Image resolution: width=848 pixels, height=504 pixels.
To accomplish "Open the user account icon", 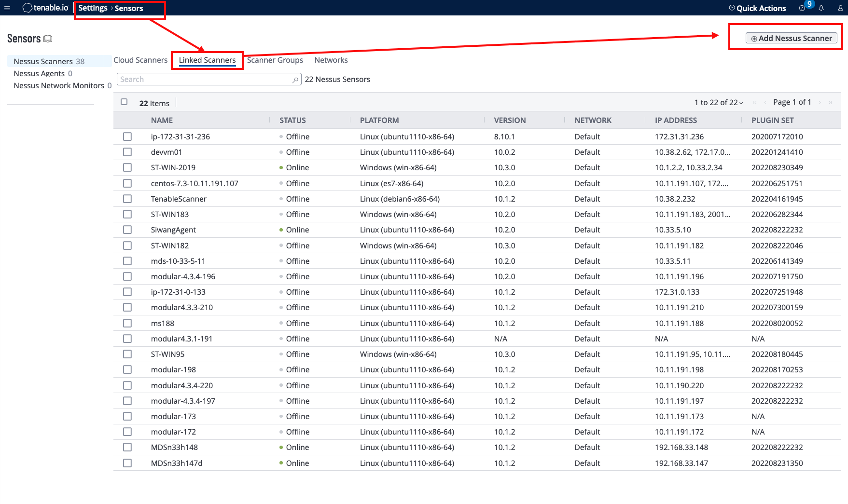I will (840, 8).
